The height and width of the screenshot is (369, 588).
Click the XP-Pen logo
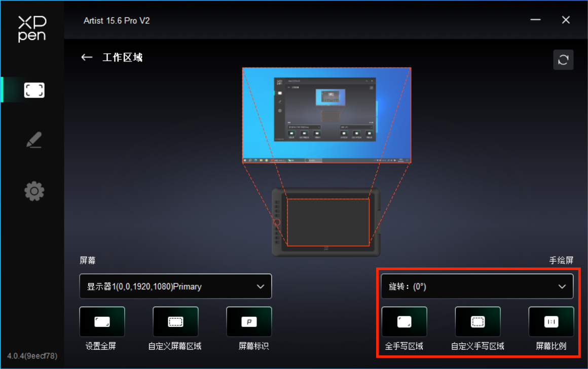(x=32, y=28)
